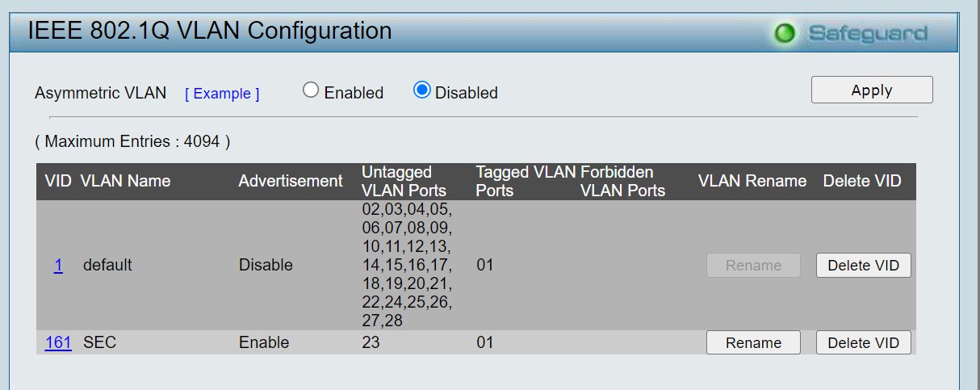Click the Untagged VLAN Ports header
Viewport: 980px width, 390px height.
(x=404, y=181)
